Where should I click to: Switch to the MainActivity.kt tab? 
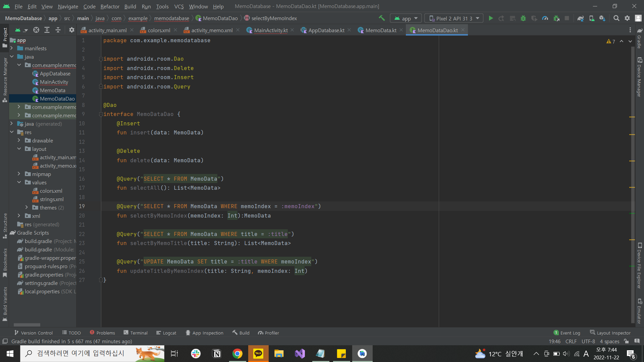[270, 30]
